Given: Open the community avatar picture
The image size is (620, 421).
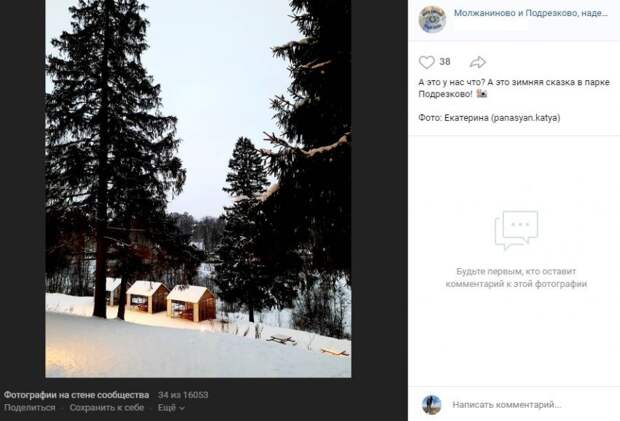Looking at the screenshot, I should tap(432, 19).
